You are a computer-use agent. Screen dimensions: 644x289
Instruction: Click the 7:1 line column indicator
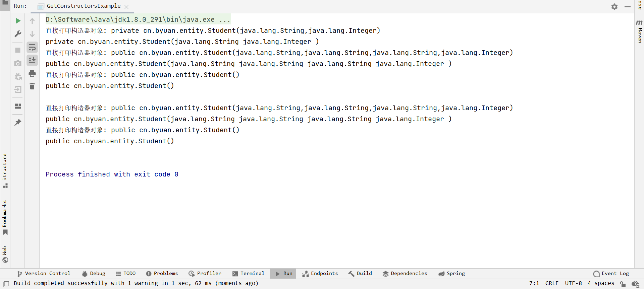coord(534,283)
